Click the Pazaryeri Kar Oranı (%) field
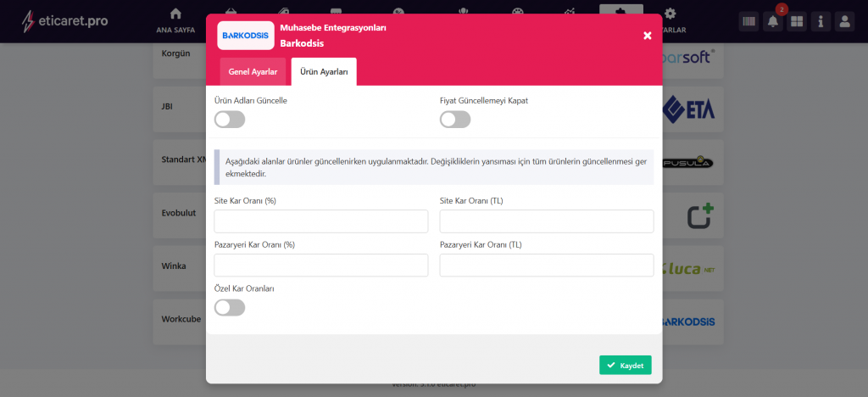 click(x=321, y=266)
